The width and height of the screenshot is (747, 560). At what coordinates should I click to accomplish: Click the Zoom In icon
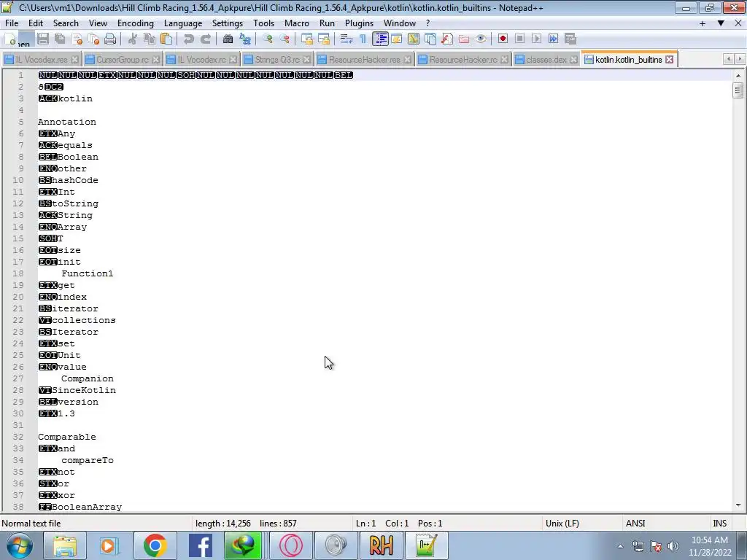[x=267, y=39]
